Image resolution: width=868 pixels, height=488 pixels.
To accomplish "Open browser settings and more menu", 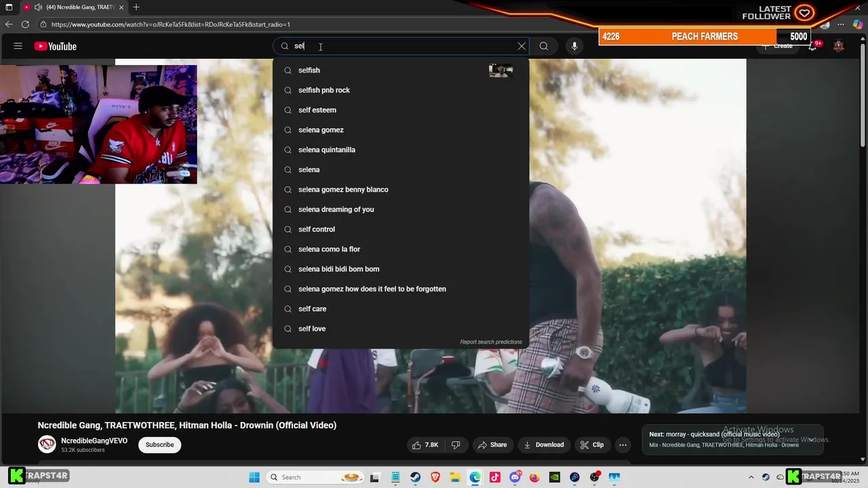I will (841, 24).
